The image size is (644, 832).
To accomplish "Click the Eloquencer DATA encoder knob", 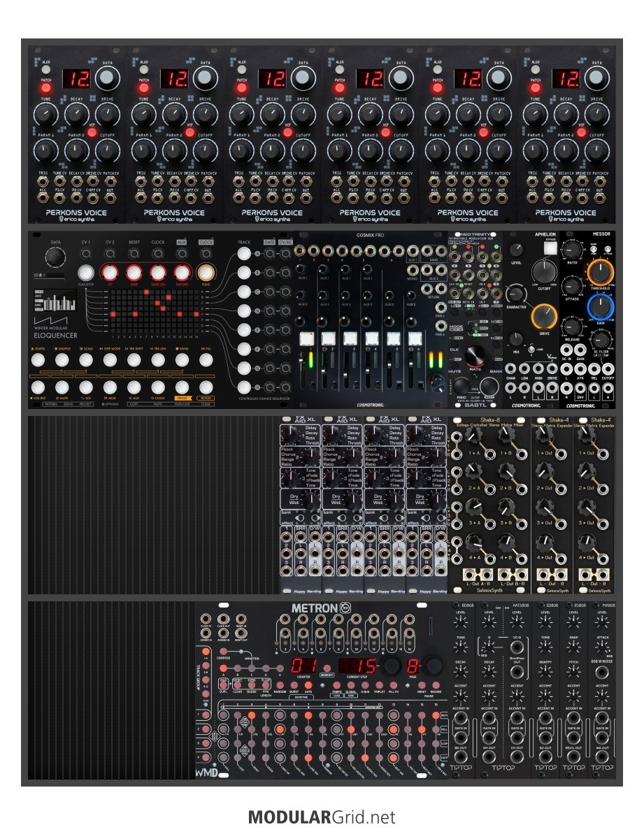I will [x=55, y=257].
